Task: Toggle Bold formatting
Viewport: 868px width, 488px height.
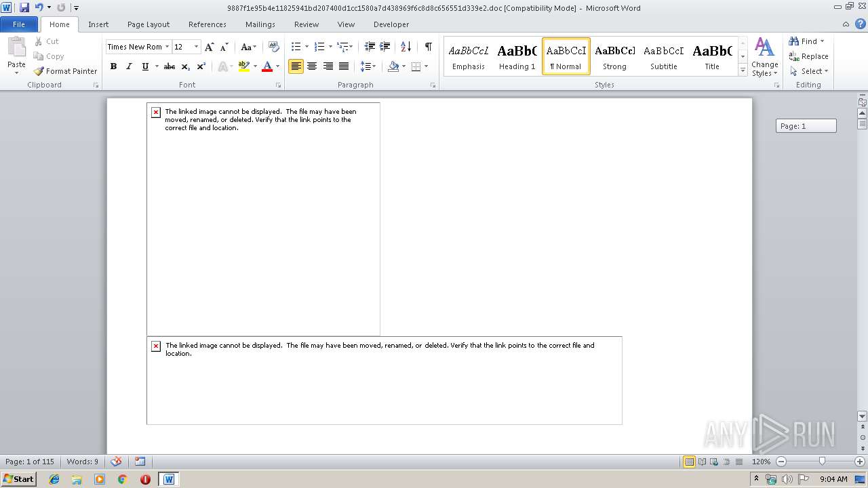Action: click(113, 66)
